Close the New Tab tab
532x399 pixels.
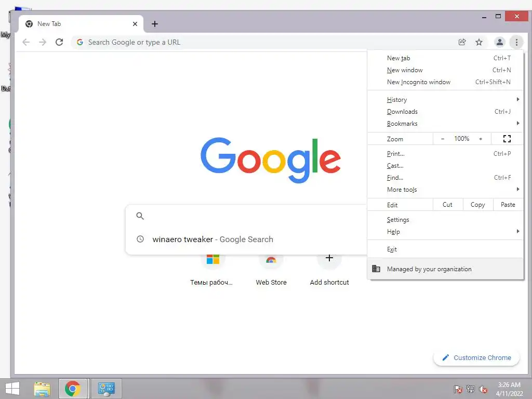pos(135,24)
